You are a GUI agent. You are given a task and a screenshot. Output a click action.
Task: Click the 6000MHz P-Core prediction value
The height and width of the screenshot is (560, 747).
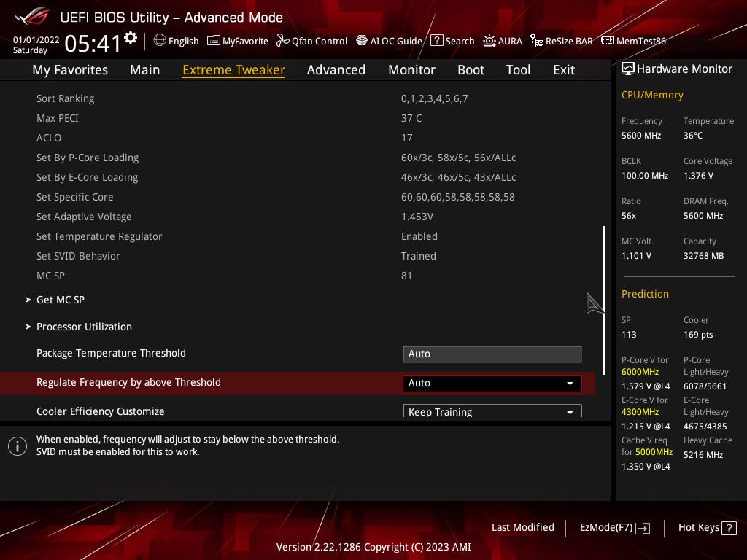(640, 372)
